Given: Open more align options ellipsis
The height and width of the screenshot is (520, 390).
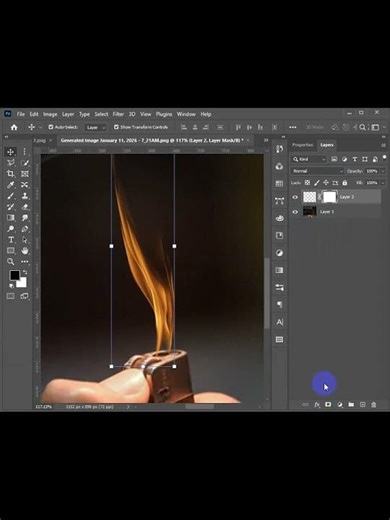Looking at the screenshot, I should point(293,127).
